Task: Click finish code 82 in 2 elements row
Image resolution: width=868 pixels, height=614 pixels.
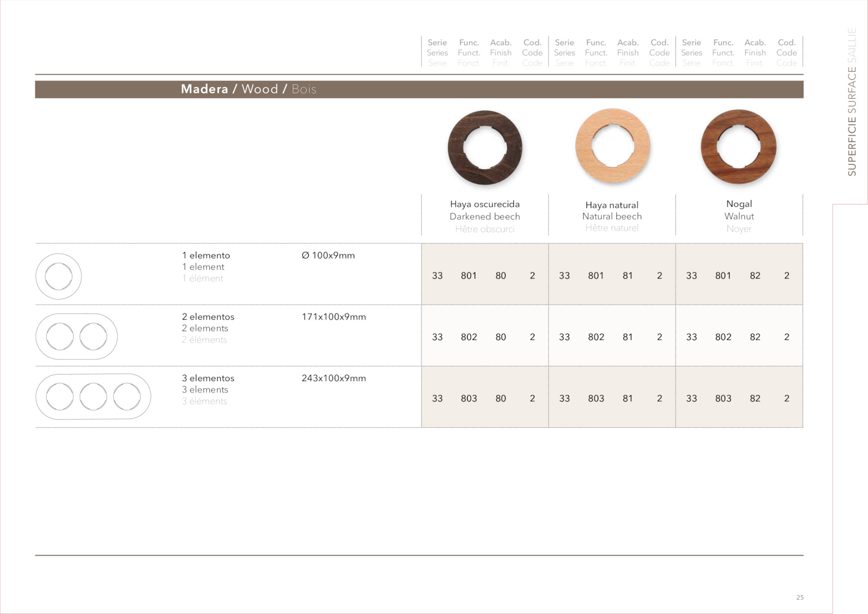Action: point(755,337)
